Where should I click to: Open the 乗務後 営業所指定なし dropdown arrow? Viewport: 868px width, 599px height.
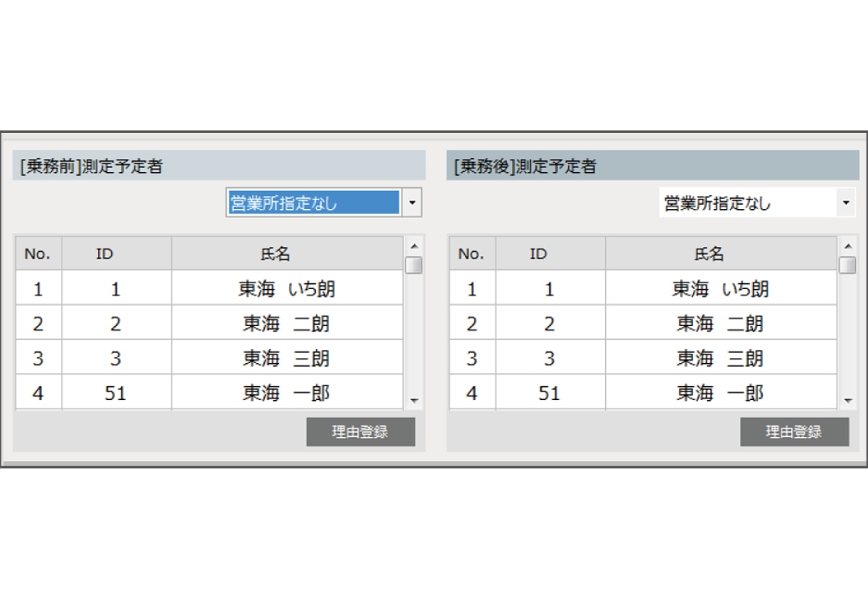[x=846, y=203]
